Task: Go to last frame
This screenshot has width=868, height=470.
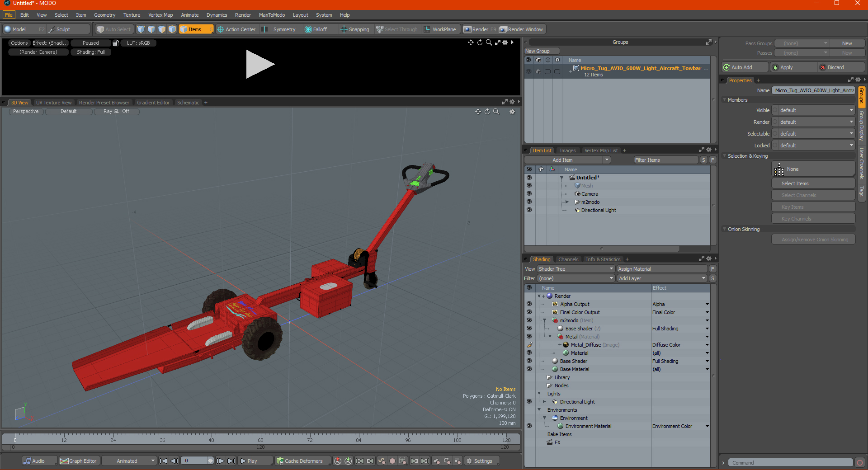Action: 231,461
